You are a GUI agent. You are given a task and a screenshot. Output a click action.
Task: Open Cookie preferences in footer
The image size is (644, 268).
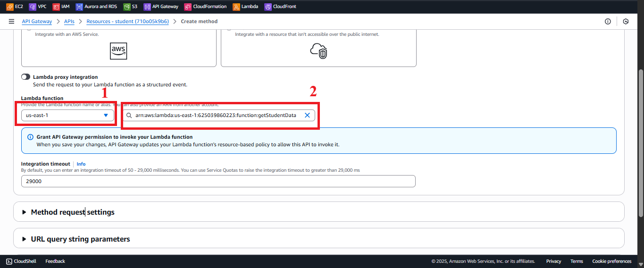pyautogui.click(x=611, y=261)
